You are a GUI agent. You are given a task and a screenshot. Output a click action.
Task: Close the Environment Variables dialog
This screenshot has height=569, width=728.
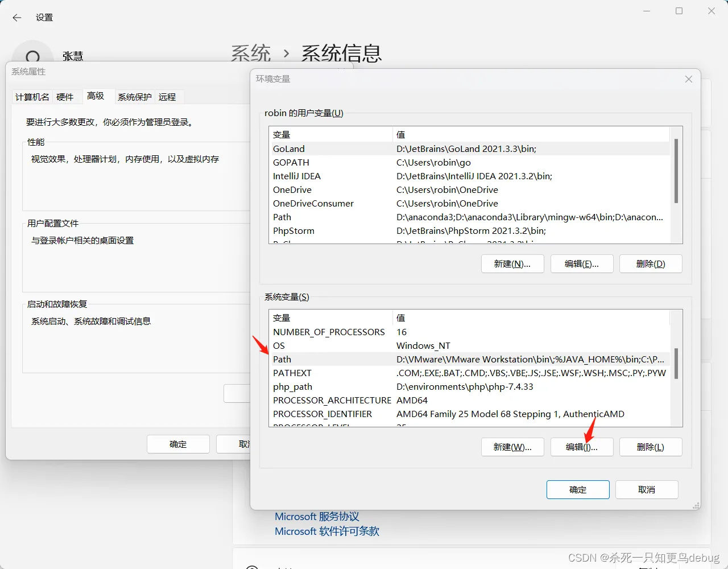pos(689,79)
